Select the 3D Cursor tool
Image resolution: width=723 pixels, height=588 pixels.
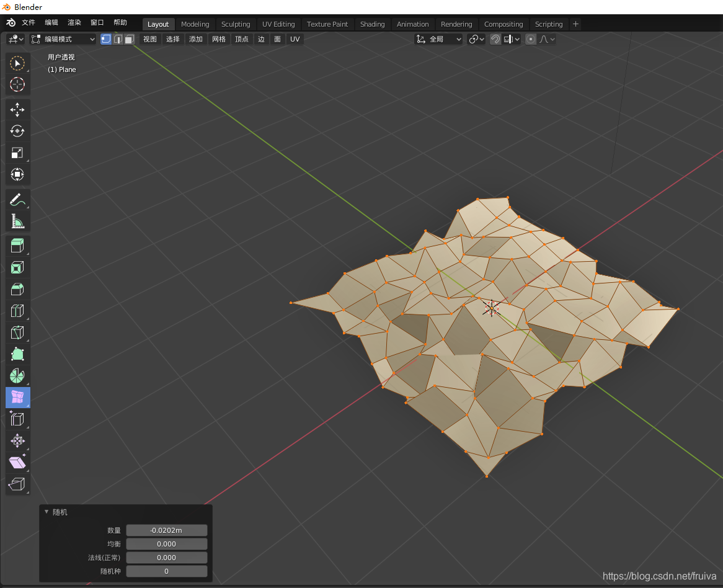point(17,84)
